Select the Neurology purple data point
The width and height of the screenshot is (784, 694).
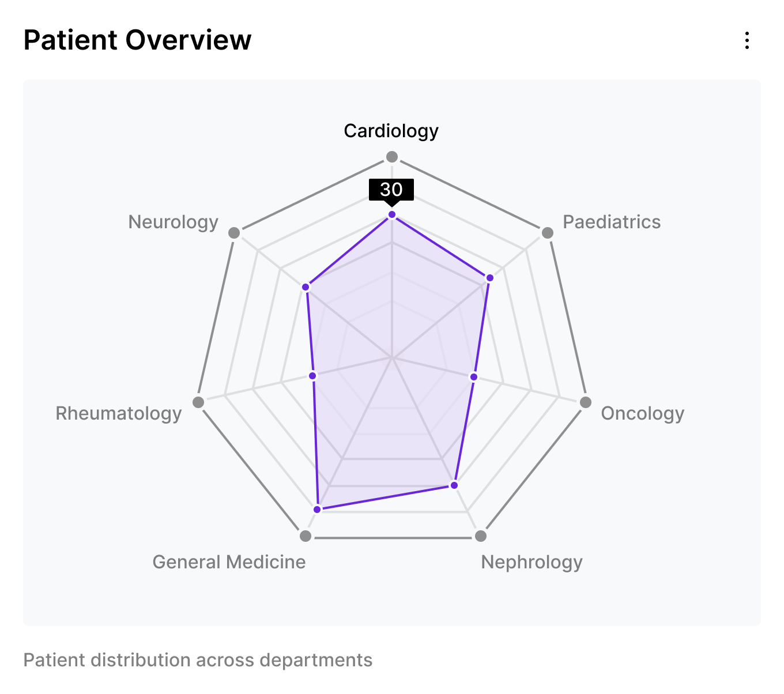(307, 286)
